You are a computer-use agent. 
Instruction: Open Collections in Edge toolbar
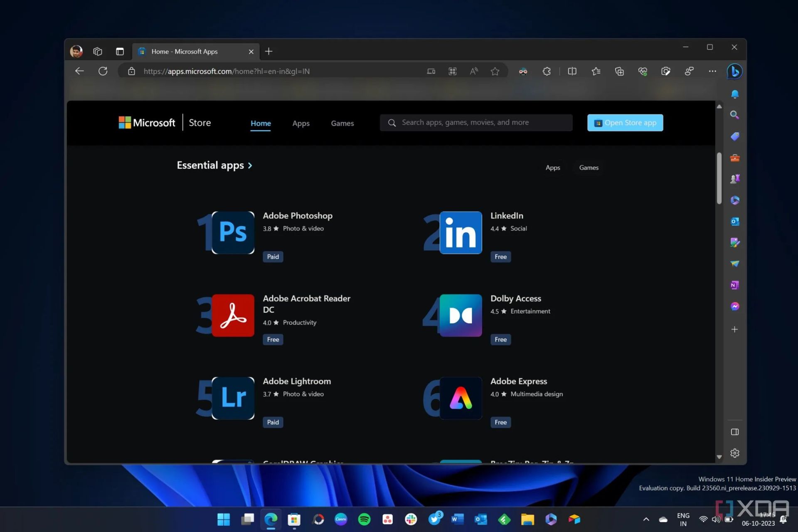[619, 71]
